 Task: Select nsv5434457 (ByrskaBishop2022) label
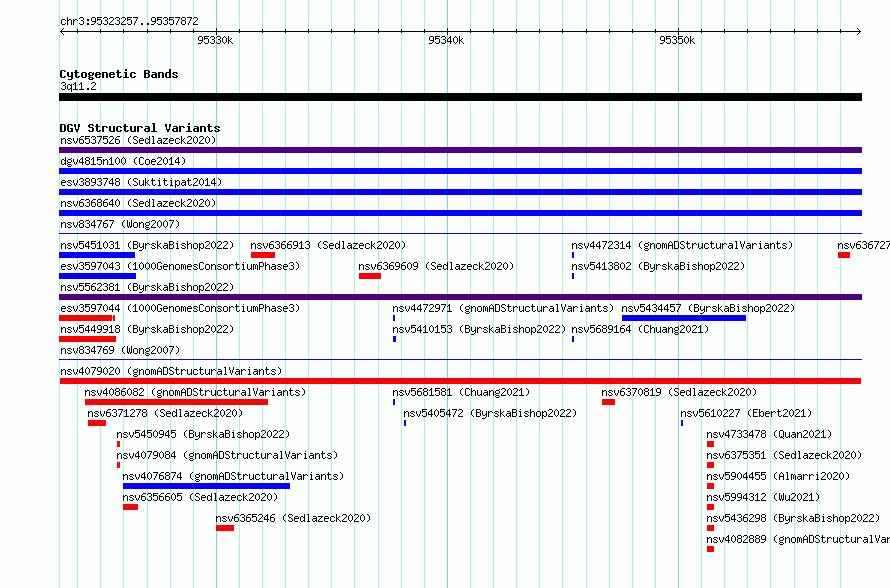(708, 308)
